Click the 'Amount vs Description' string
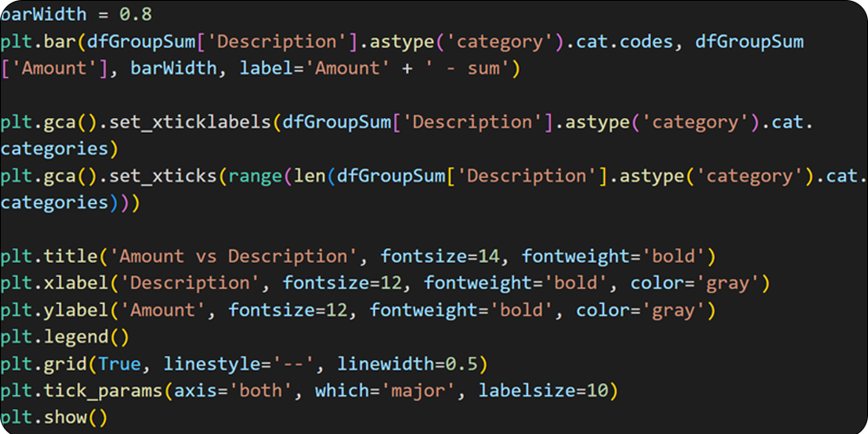Viewport: 868px width, 434px height. 233,257
